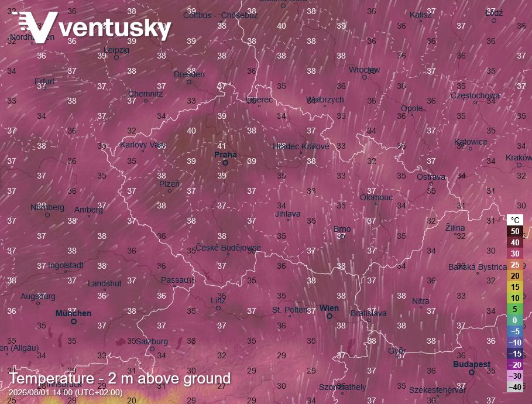Click the Bratislava city label

click(369, 313)
